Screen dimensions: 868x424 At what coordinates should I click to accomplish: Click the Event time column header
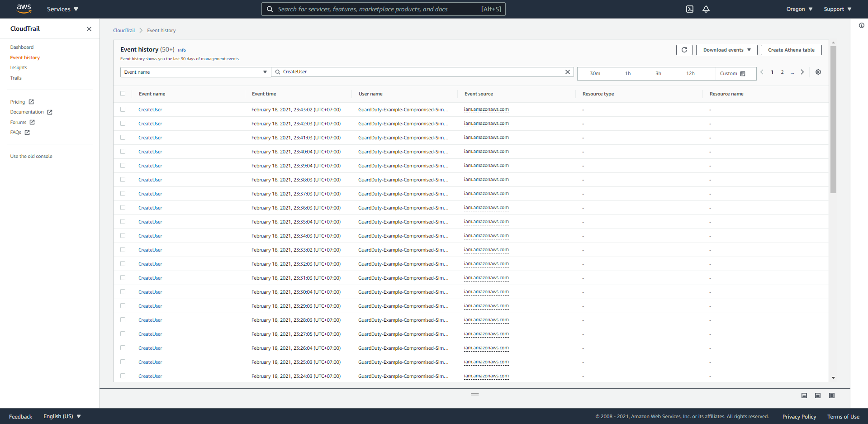264,94
